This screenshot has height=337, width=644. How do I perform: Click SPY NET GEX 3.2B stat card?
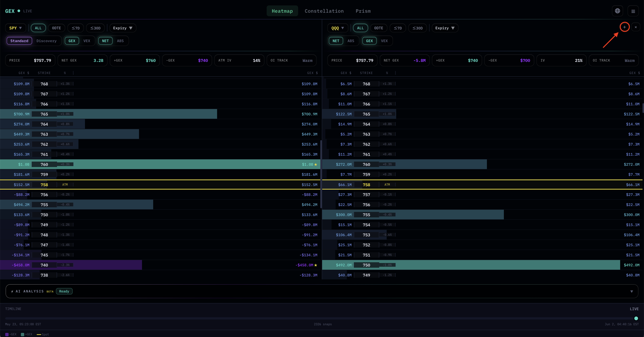pyautogui.click(x=83, y=60)
